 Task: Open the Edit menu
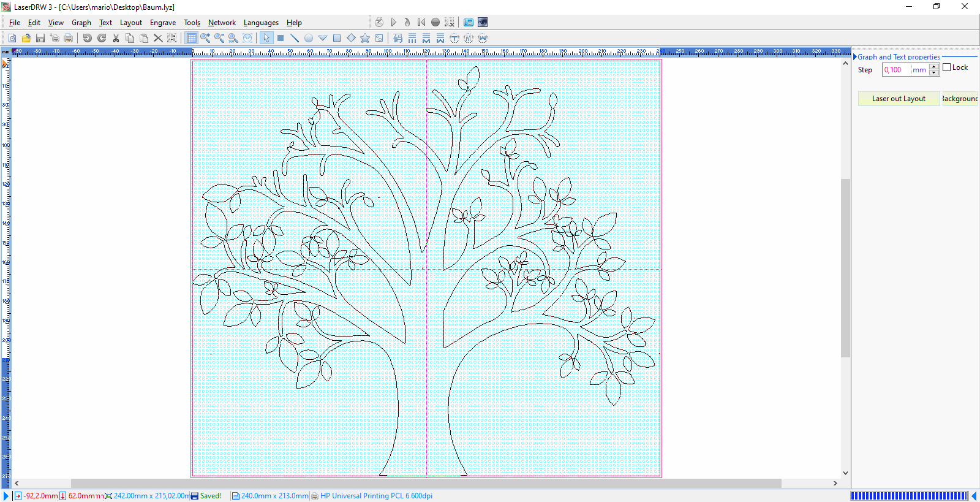pos(34,23)
